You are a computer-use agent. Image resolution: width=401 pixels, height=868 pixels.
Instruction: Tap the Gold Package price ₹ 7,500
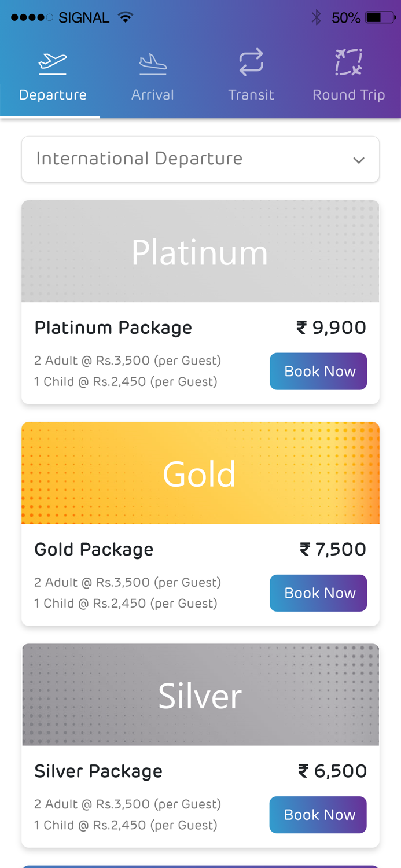333,549
